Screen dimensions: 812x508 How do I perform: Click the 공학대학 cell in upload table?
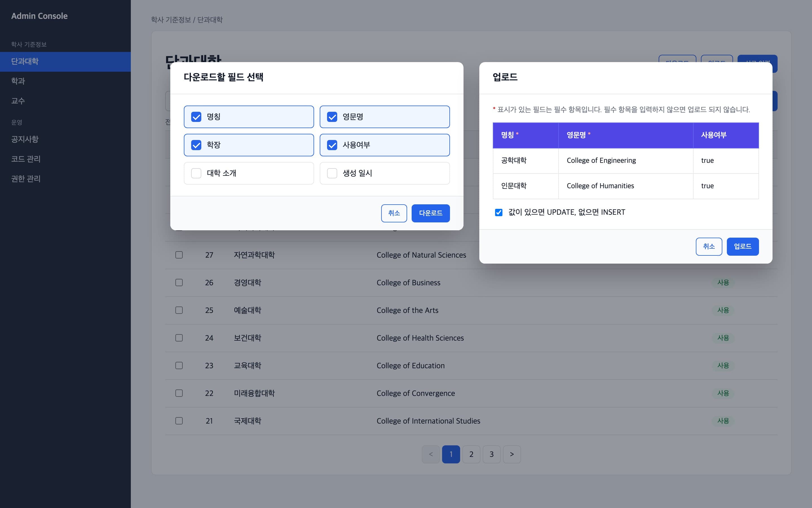pyautogui.click(x=526, y=161)
